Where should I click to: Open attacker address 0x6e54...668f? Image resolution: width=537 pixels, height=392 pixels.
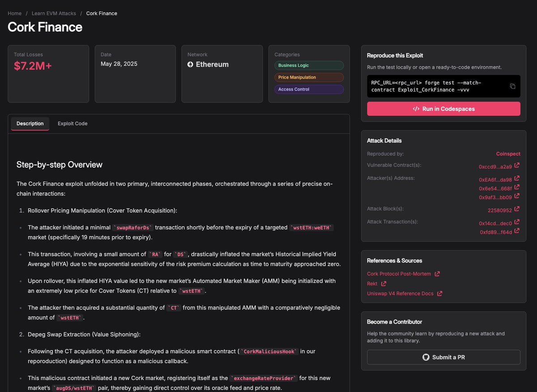pyautogui.click(x=495, y=189)
